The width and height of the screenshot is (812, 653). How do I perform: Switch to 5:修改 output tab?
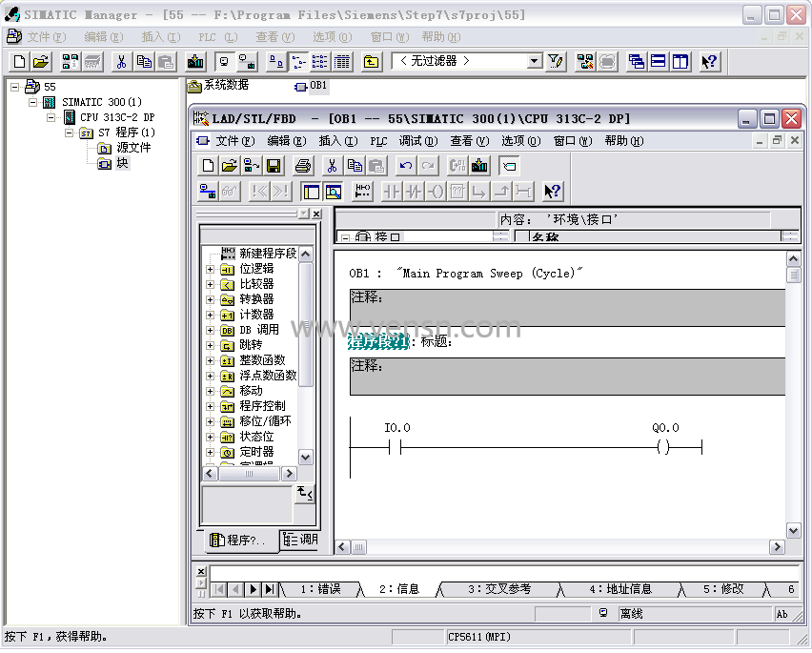[723, 589]
